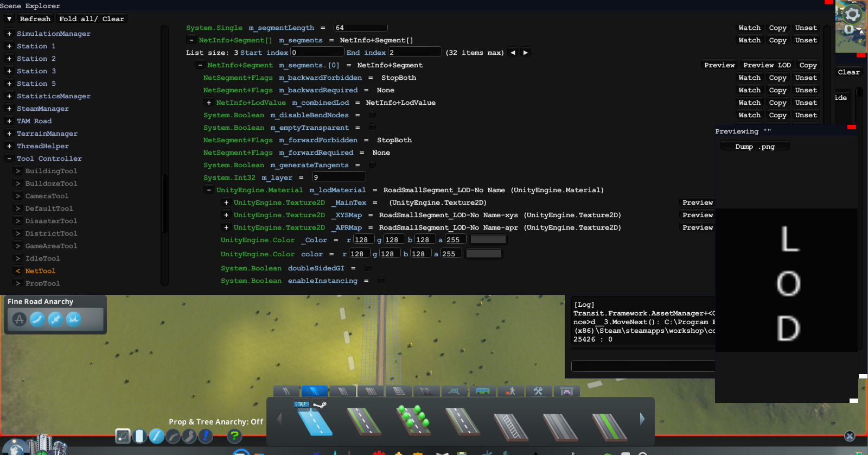The width and height of the screenshot is (868, 455).
Task: Collapse the Tool Controller node
Action: pyautogui.click(x=9, y=159)
